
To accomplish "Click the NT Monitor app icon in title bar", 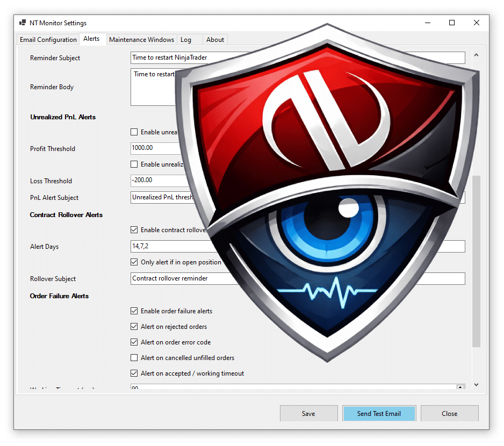I will (x=22, y=23).
